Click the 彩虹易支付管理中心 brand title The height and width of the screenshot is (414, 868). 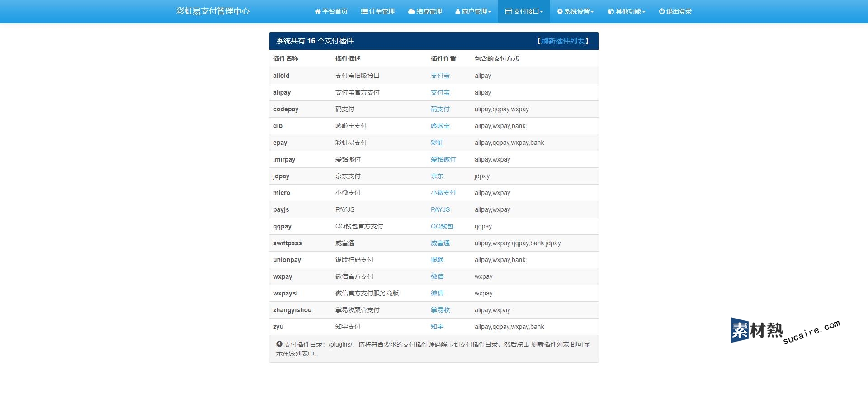pyautogui.click(x=213, y=11)
